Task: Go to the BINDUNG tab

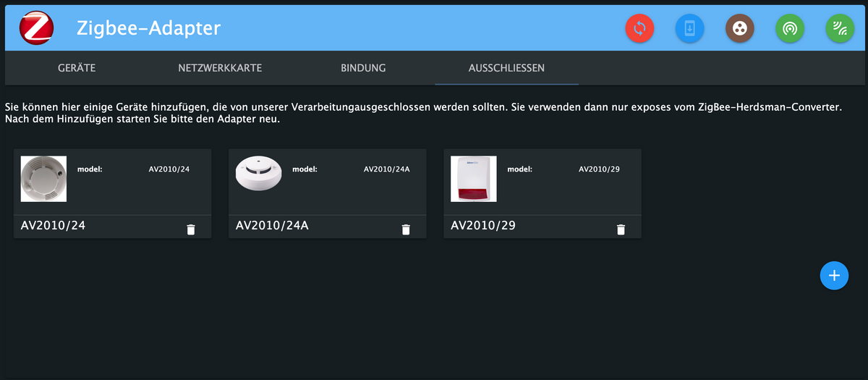Action: tap(363, 68)
